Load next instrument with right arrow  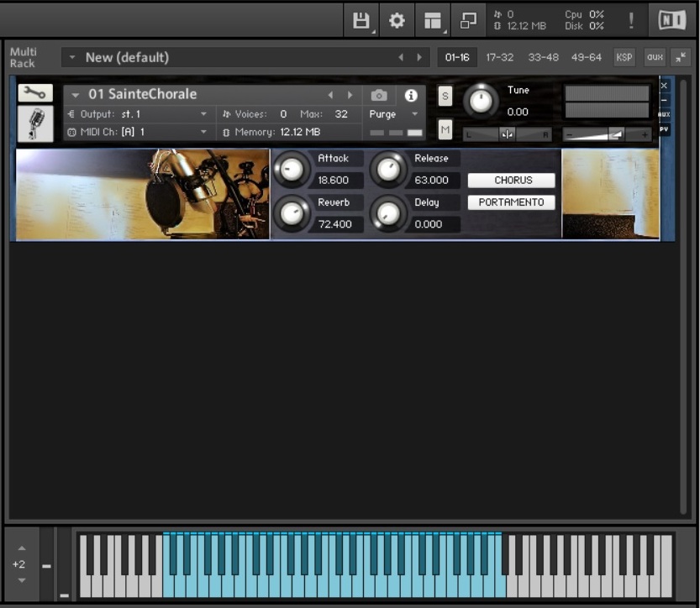(x=350, y=95)
